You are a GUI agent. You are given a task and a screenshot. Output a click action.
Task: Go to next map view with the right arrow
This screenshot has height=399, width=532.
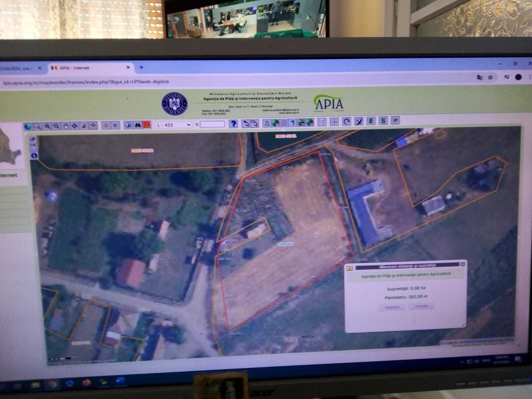tap(115, 125)
